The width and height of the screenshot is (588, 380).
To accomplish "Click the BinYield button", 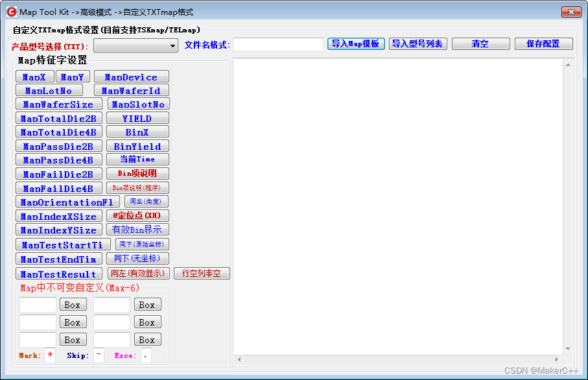I will [x=137, y=146].
